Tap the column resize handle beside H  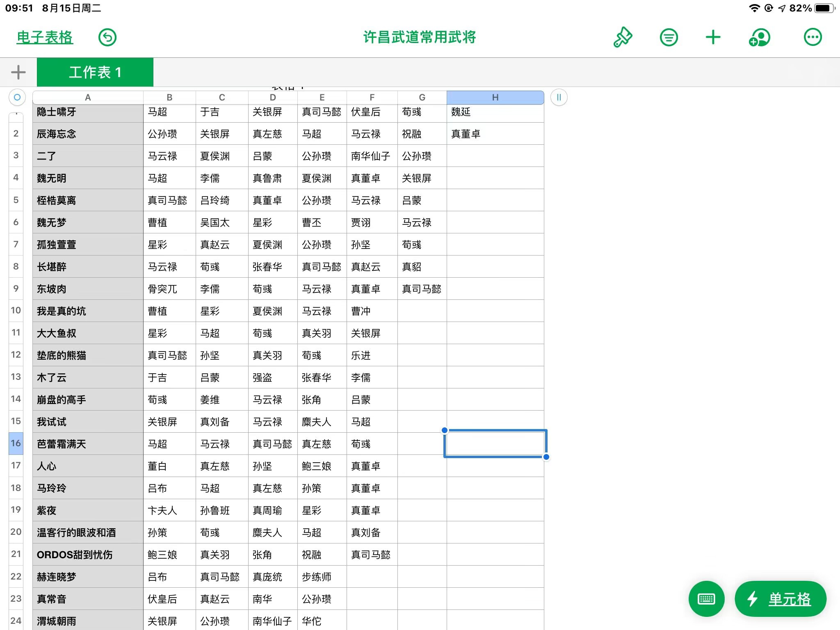pyautogui.click(x=559, y=97)
